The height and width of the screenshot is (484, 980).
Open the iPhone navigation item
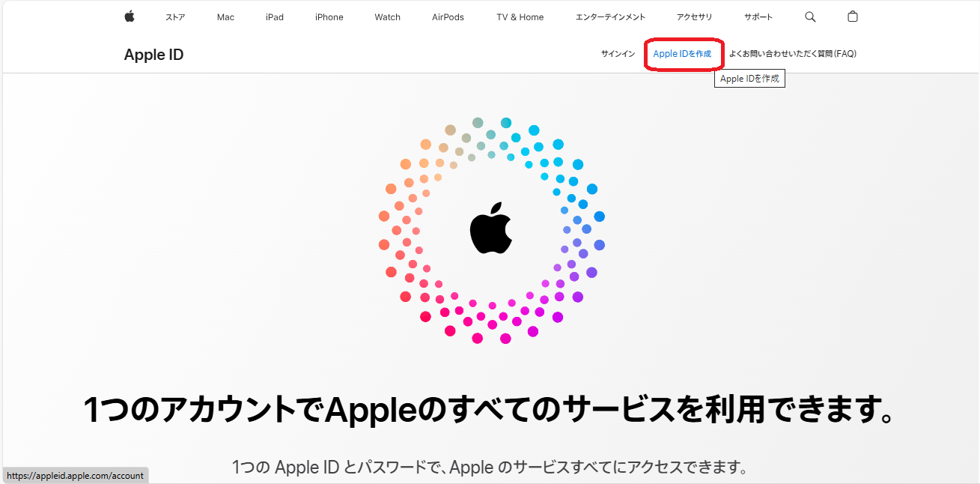coord(329,17)
